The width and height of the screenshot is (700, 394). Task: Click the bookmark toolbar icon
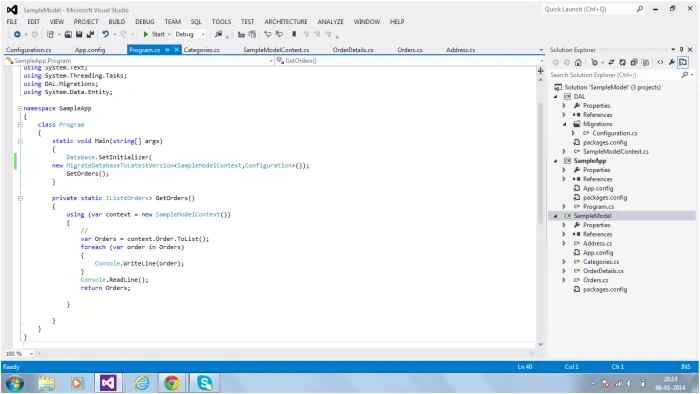(x=294, y=34)
